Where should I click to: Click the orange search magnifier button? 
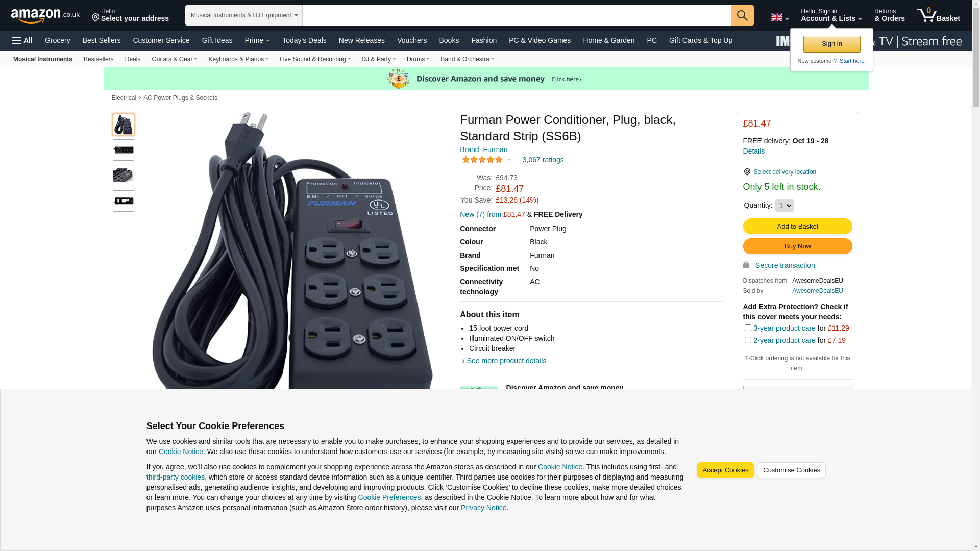742,15
